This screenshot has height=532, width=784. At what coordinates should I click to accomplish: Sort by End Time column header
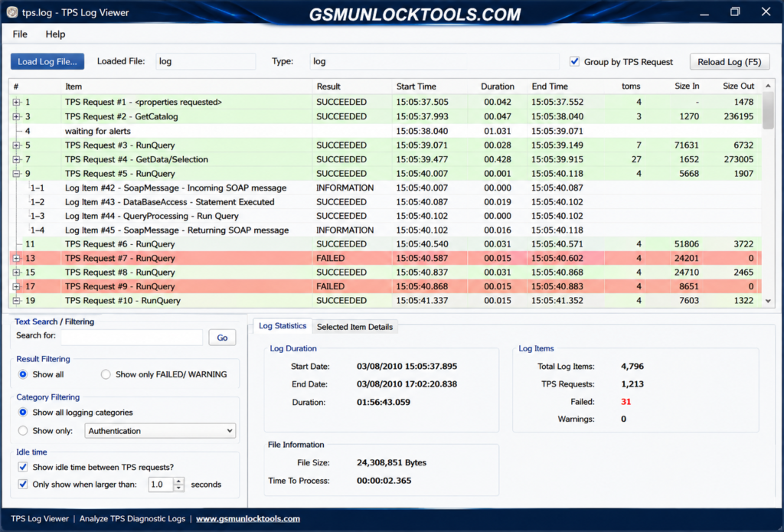[566, 86]
